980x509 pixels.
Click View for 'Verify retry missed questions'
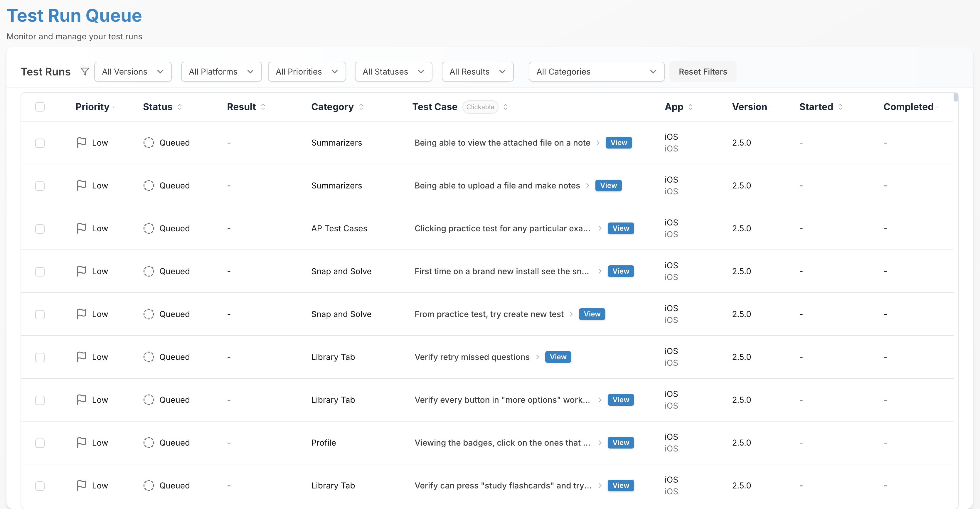click(558, 357)
